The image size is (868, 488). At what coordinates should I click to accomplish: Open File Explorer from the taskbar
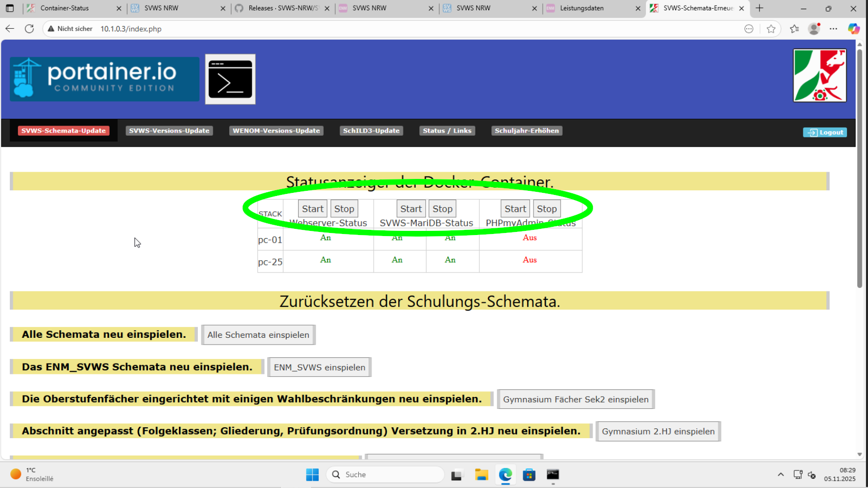click(482, 475)
